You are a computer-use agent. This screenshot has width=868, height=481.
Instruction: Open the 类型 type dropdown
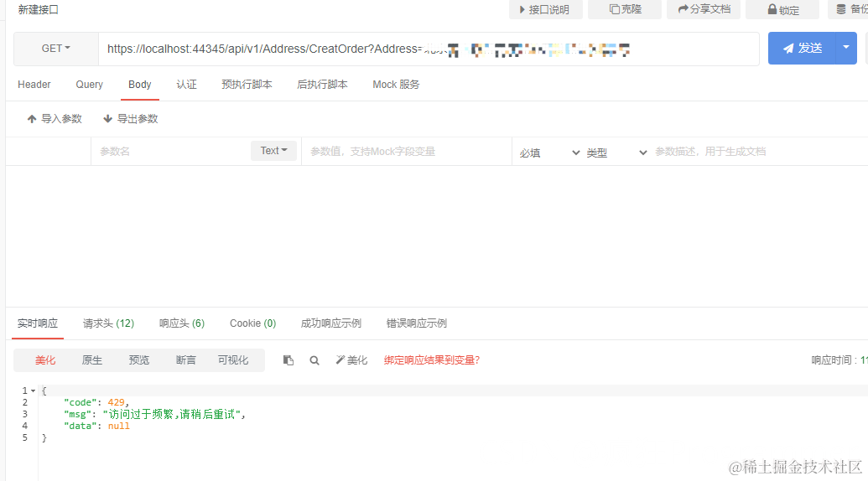click(616, 153)
